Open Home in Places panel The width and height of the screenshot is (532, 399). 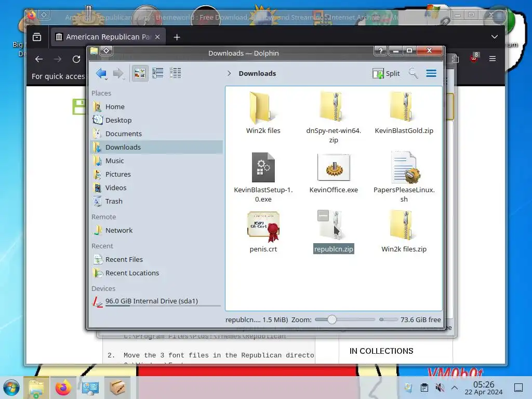pyautogui.click(x=157, y=107)
